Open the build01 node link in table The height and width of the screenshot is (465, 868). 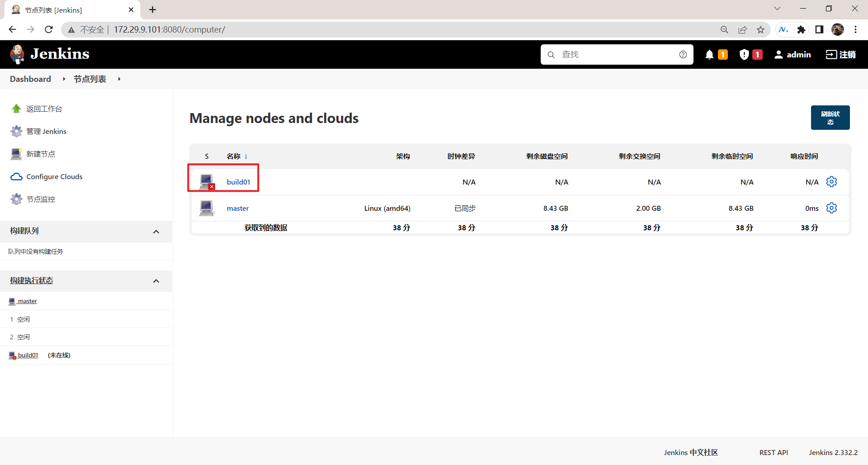[238, 182]
